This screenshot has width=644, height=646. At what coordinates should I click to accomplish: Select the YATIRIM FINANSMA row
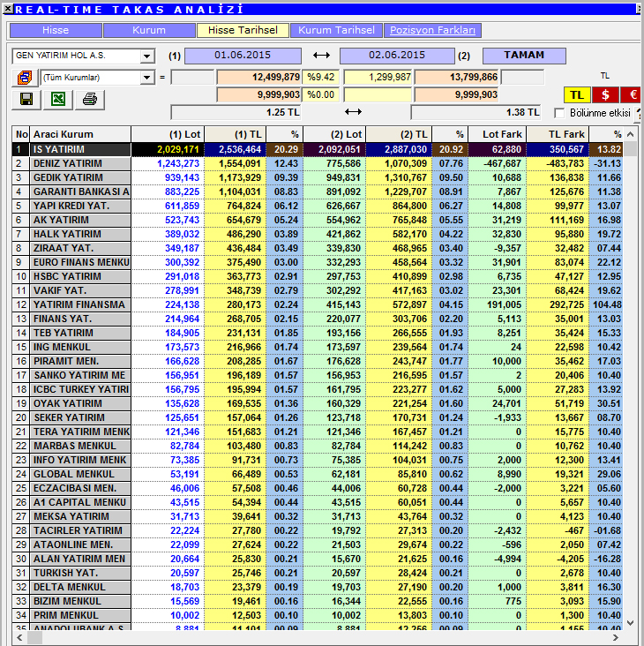tap(318, 304)
